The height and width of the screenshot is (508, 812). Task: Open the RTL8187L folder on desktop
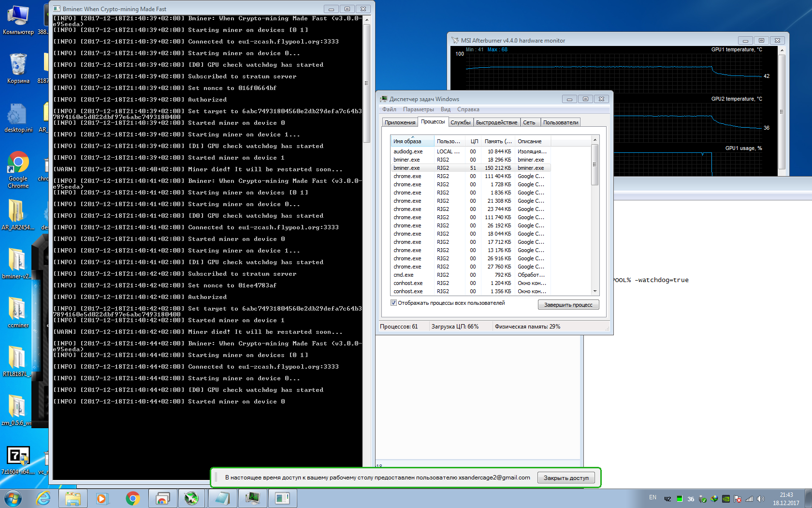[x=17, y=361]
